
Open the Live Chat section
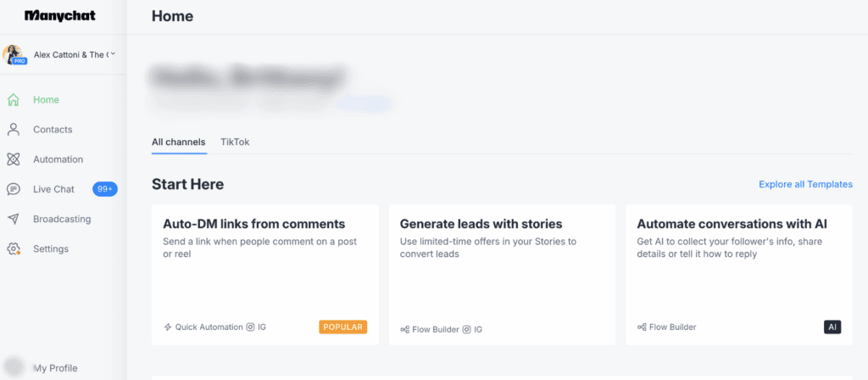pos(53,189)
